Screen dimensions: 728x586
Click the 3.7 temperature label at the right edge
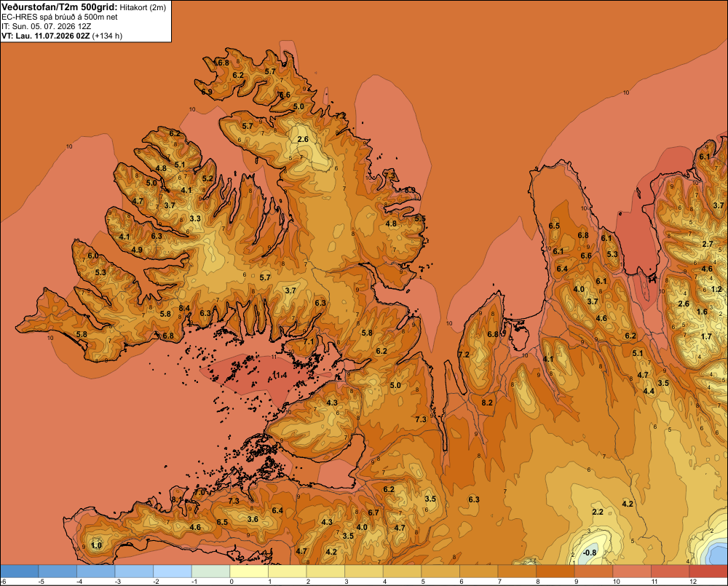pos(719,205)
